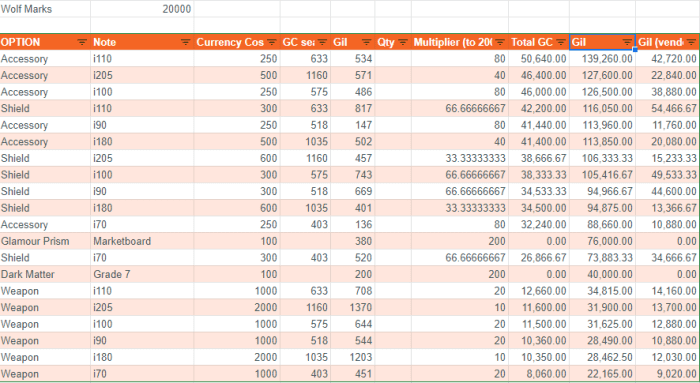The width and height of the screenshot is (700, 383).
Task: Select the 2000 currency cost for Weapon i205
Action: 237,308
